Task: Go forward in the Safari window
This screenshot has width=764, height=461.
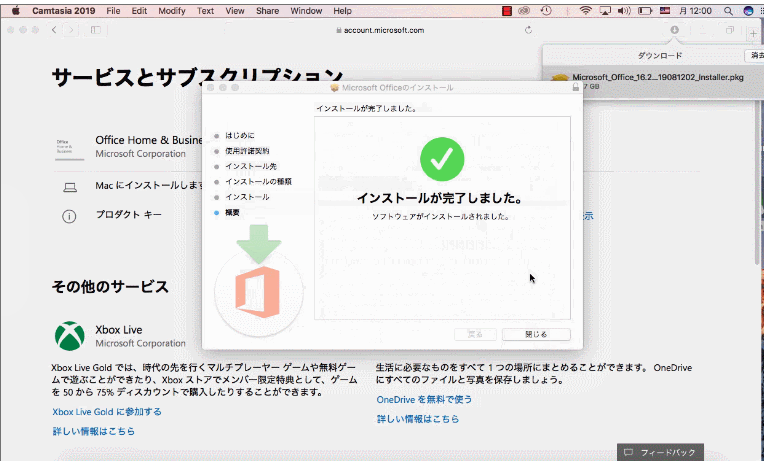Action: tap(71, 30)
